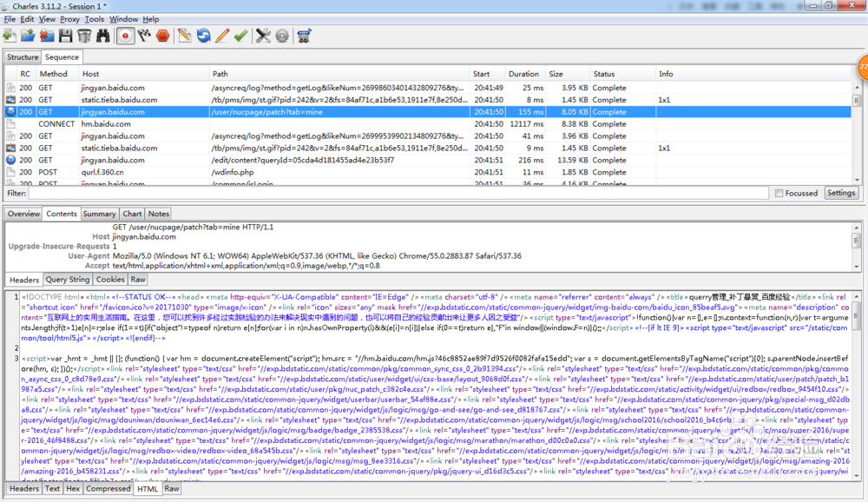
Task: Toggle throttling with checkered flag icon
Action: click(144, 36)
